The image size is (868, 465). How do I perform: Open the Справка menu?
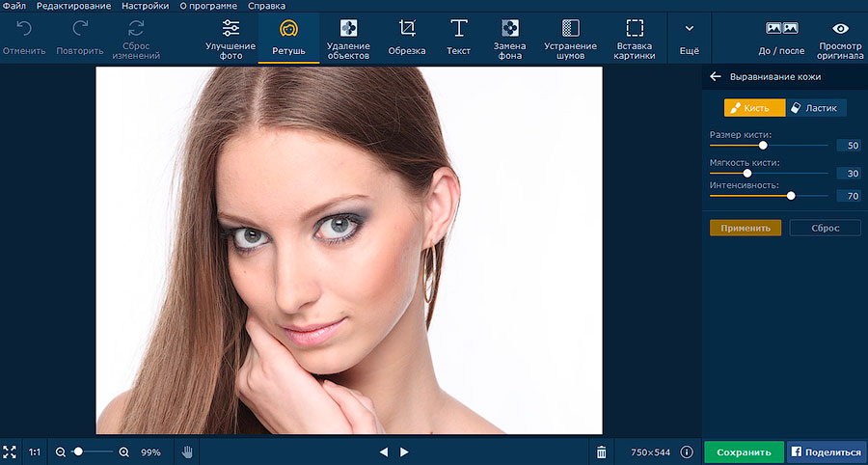pyautogui.click(x=267, y=6)
